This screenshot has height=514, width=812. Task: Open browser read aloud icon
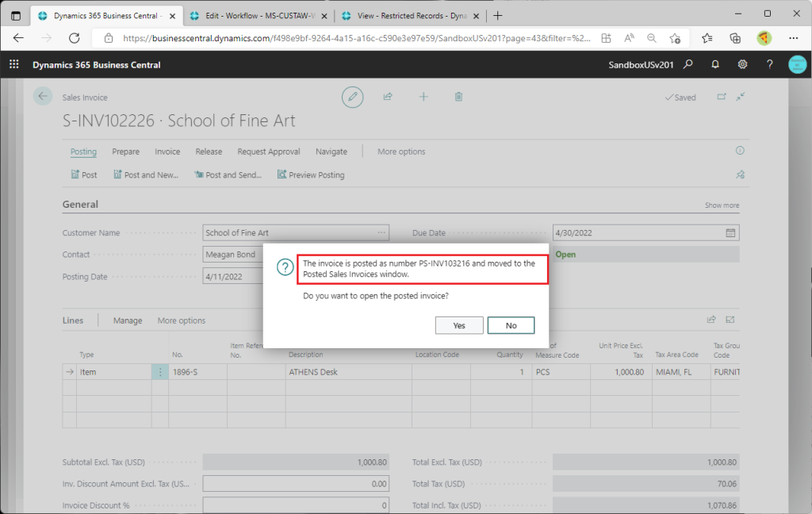tap(629, 38)
